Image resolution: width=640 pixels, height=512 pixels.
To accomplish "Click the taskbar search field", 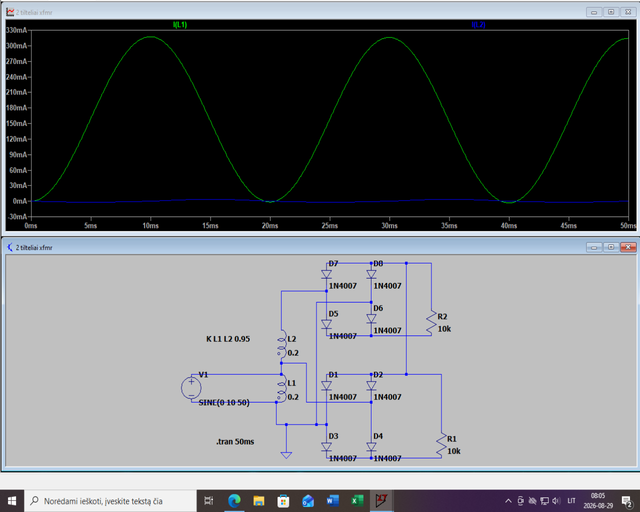I will 111,501.
